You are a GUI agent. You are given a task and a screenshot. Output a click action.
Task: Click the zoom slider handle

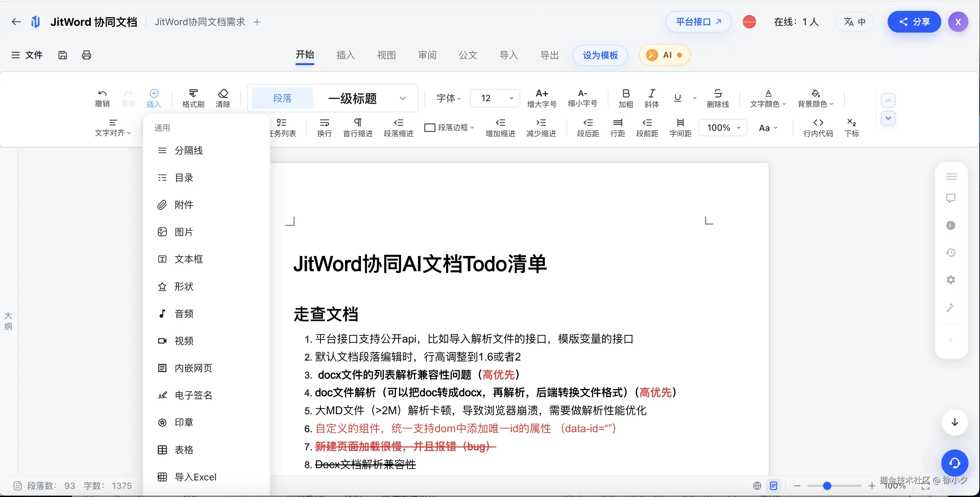[827, 485]
